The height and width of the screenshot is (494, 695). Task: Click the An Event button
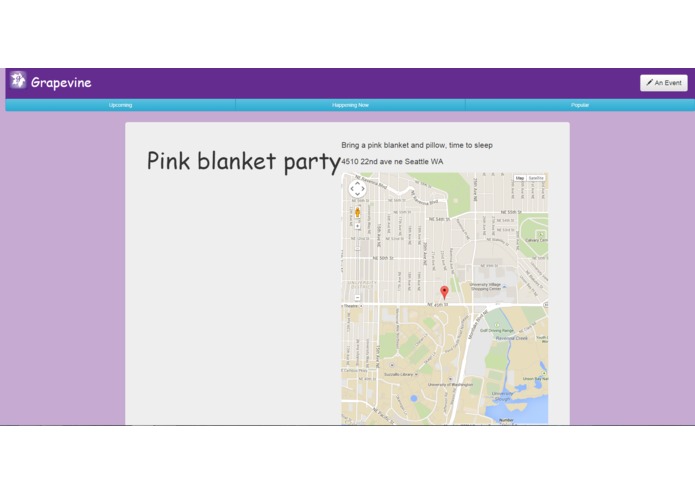click(x=664, y=83)
